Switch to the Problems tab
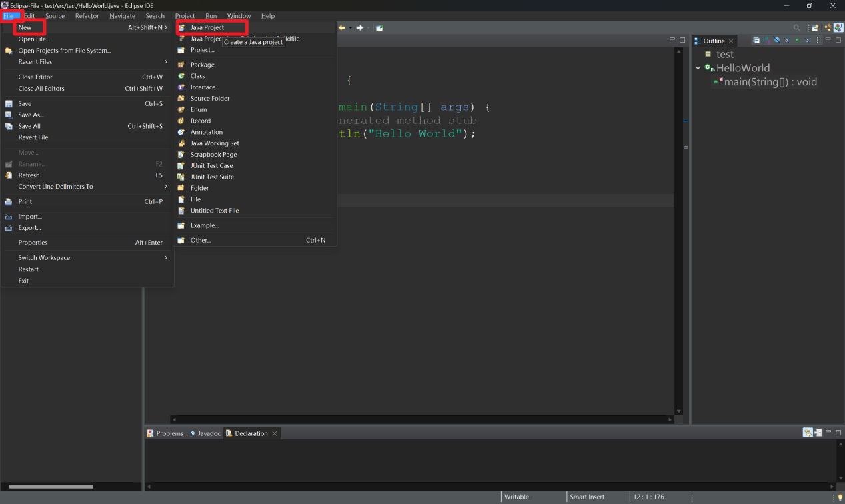Viewport: 845px width, 504px height. 165,433
